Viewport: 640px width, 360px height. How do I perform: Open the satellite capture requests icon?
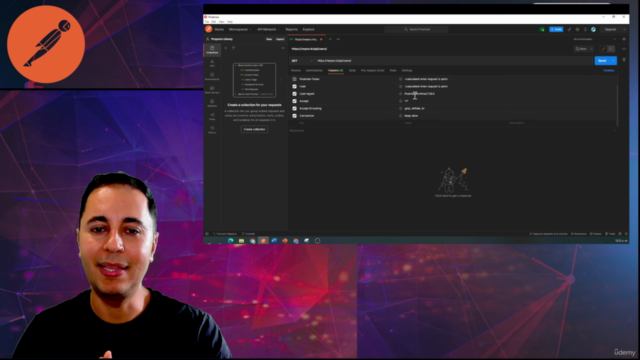(569, 29)
